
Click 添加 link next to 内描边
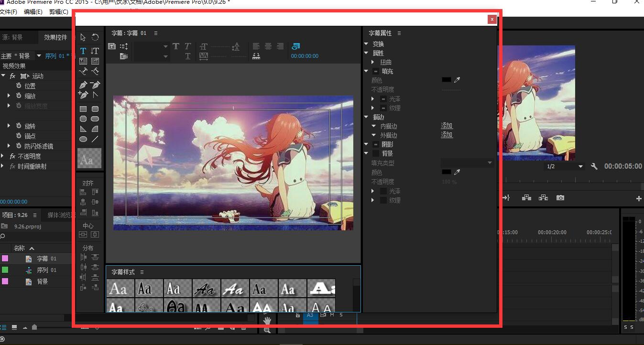(447, 126)
